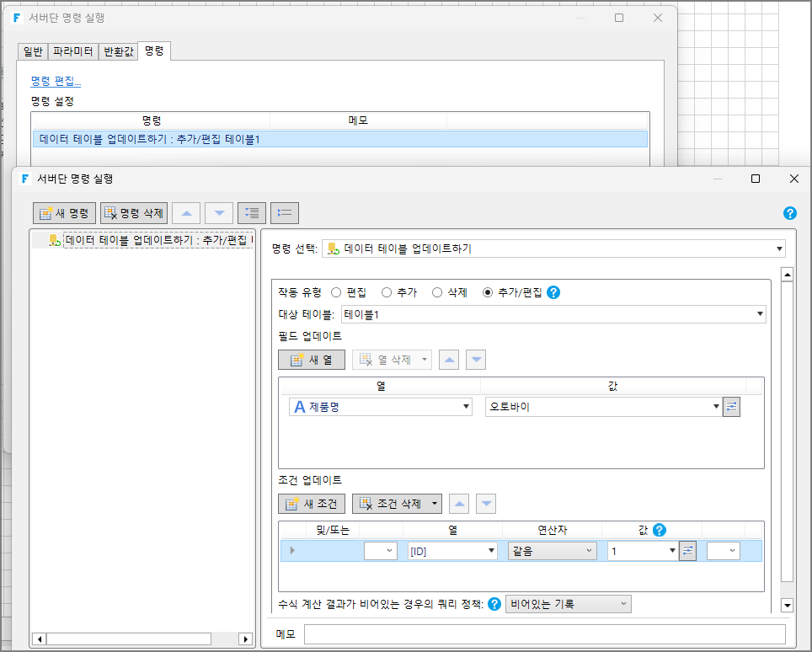Click help icon beside 추가/편집 option

pyautogui.click(x=553, y=292)
